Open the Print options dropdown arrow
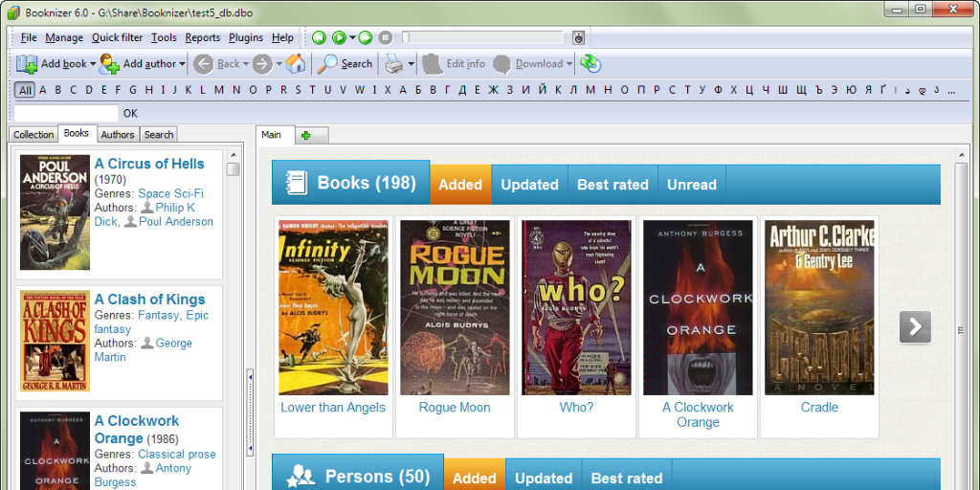This screenshot has height=490, width=980. tap(411, 64)
